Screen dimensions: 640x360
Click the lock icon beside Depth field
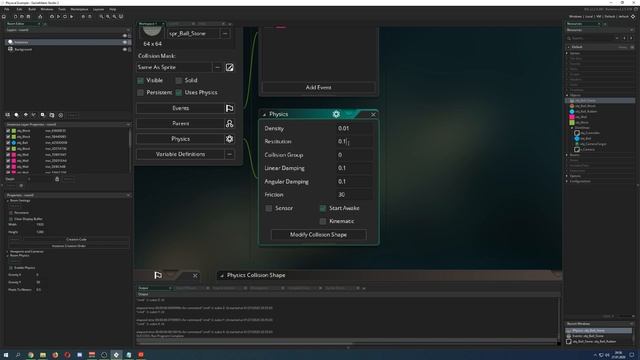[x=57, y=179]
